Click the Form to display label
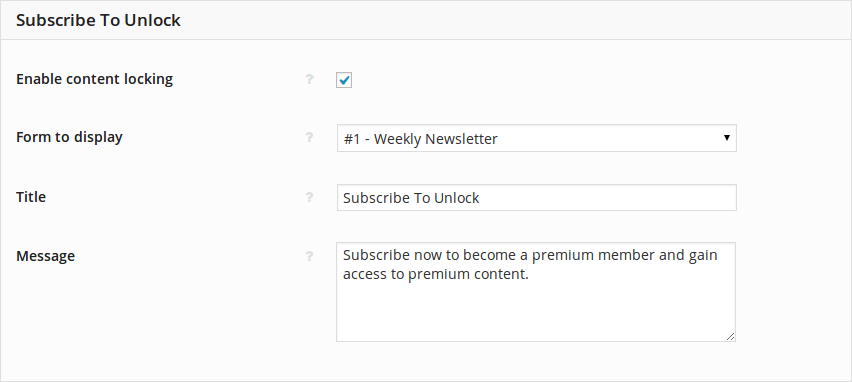The image size is (852, 382). 69,137
